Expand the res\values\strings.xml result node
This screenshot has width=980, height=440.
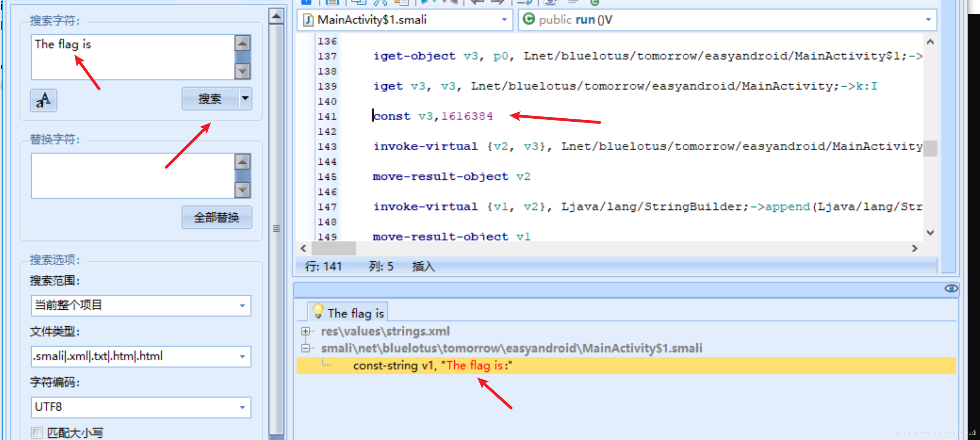pyautogui.click(x=305, y=331)
